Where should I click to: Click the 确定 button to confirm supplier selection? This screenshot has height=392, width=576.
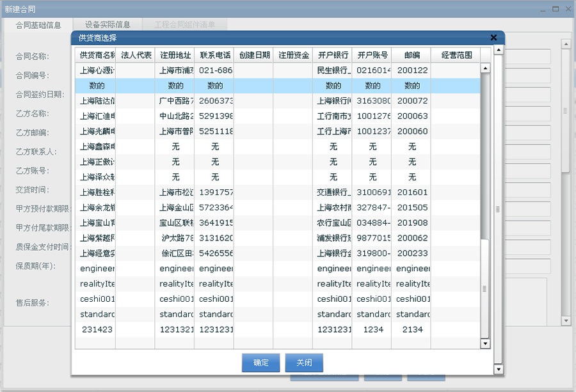click(x=260, y=363)
